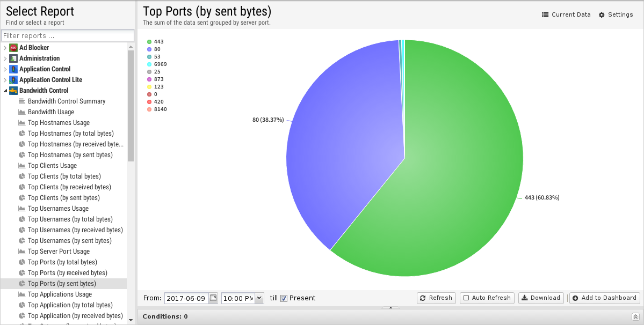Click the Administration category icon
The image size is (644, 325).
pos(13,58)
